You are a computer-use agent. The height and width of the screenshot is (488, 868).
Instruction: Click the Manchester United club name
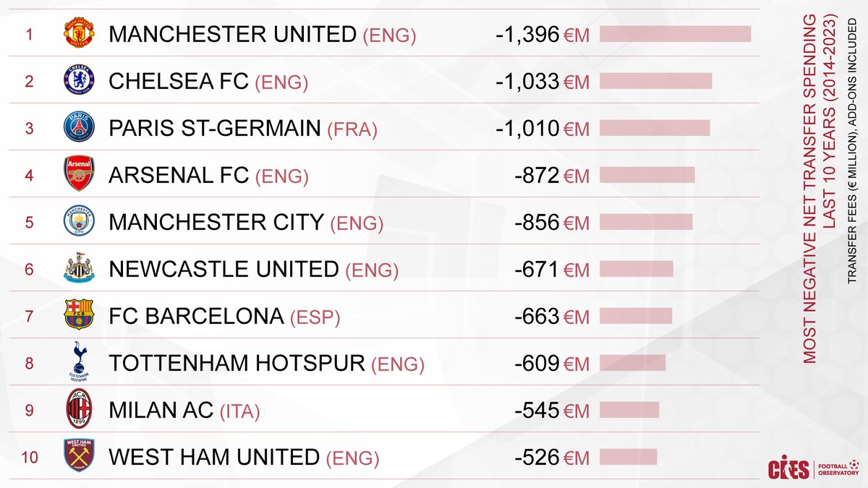[232, 34]
